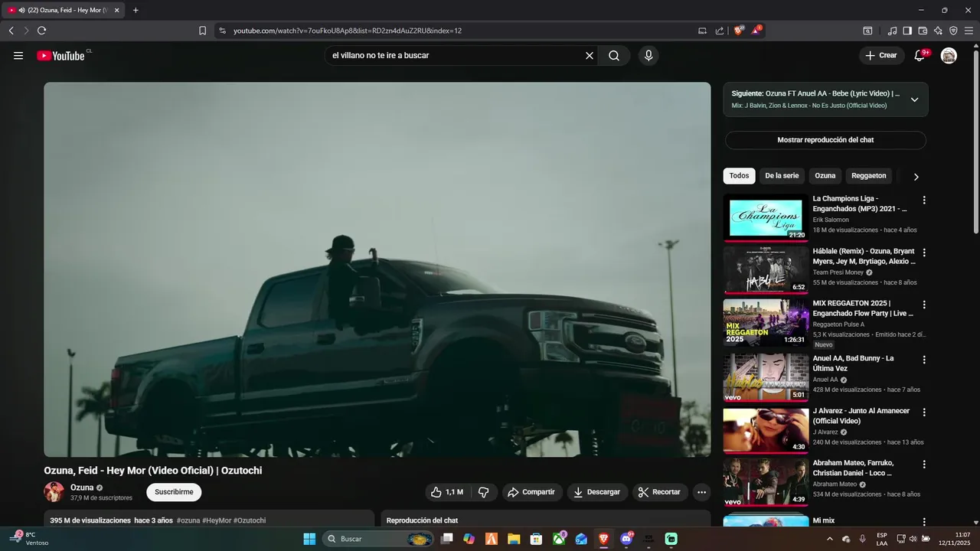980x551 pixels.
Task: Open options for Háblale (Remix) video
Action: click(x=924, y=252)
